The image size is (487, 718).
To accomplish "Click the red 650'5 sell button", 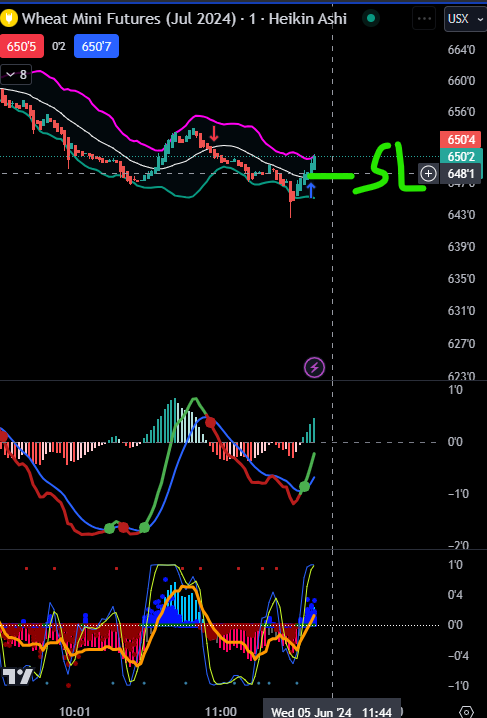I will [x=22, y=46].
